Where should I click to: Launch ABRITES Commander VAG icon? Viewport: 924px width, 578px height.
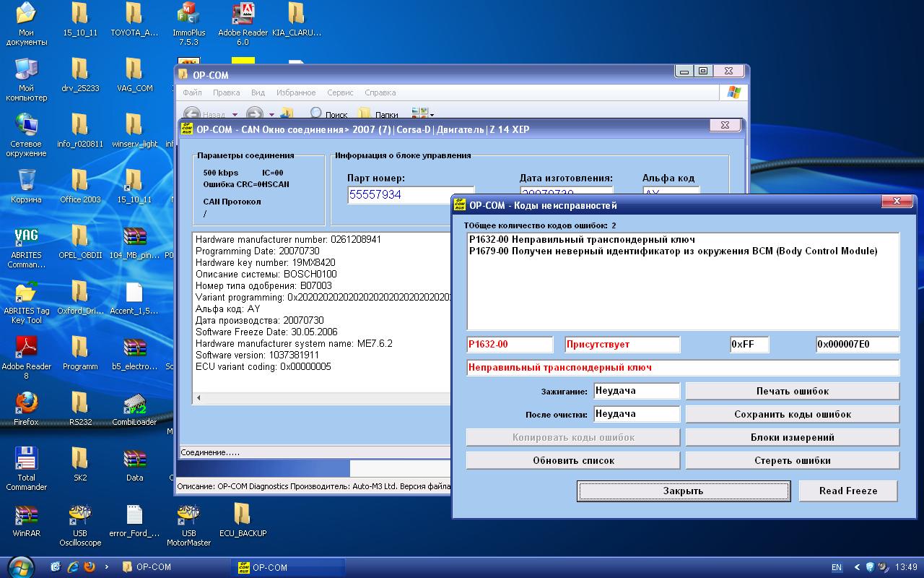pyautogui.click(x=26, y=246)
